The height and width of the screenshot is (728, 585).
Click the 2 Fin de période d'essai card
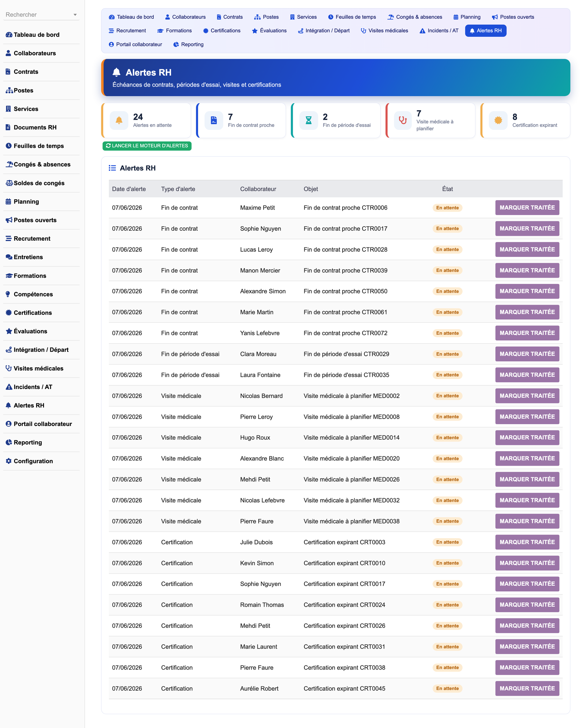[x=336, y=120]
